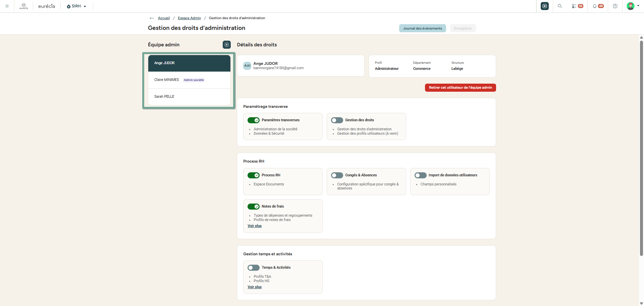Turn on the Temps & Activités toggle
The image size is (644, 306).
[x=254, y=268]
